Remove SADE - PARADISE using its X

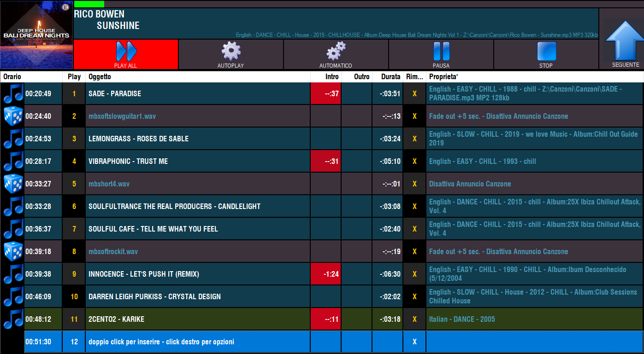414,93
